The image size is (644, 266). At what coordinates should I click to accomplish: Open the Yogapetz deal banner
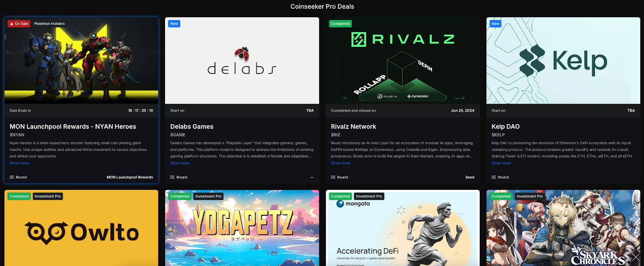(x=242, y=228)
